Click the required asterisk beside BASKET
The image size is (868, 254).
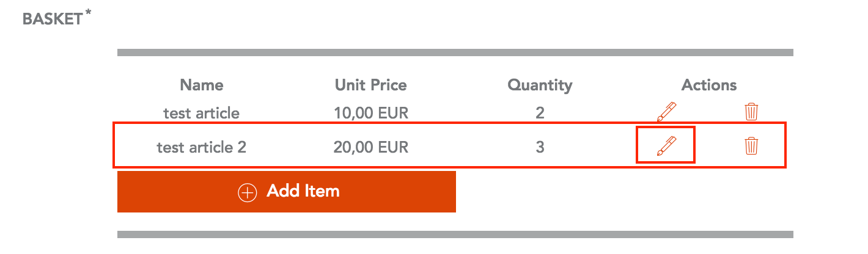[89, 13]
